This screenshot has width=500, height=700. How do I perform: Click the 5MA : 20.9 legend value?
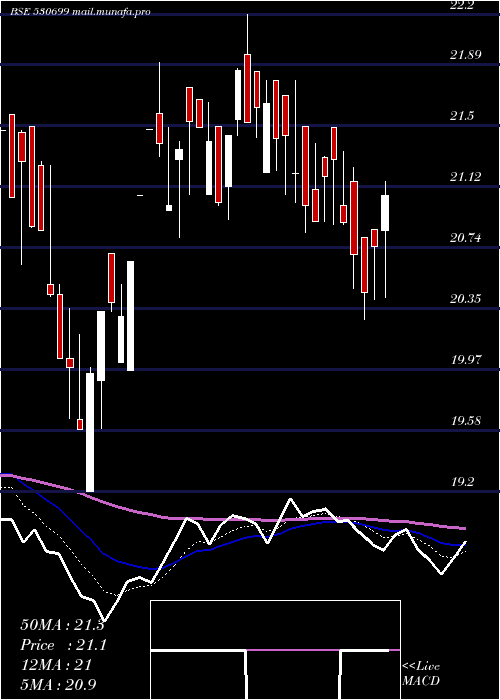point(58,684)
